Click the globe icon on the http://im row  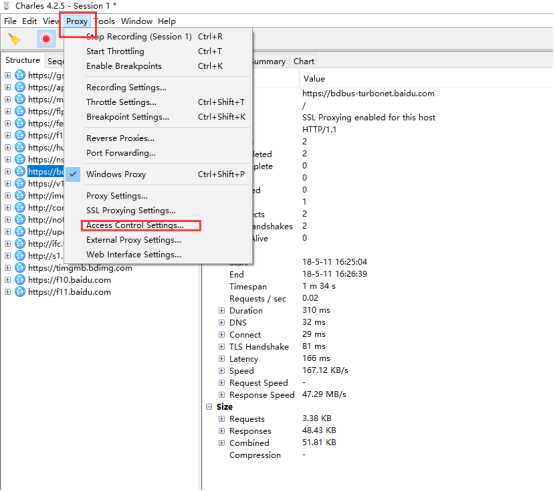[x=20, y=196]
